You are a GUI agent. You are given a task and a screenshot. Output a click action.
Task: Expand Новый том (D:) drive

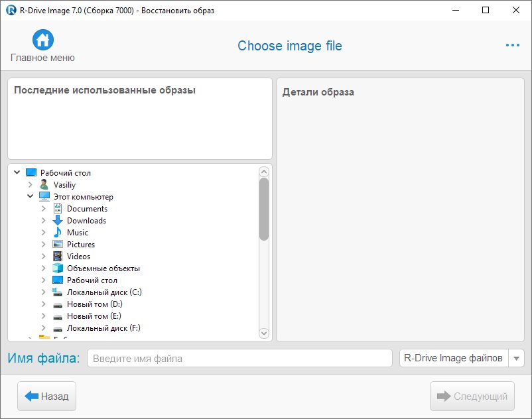pos(43,304)
